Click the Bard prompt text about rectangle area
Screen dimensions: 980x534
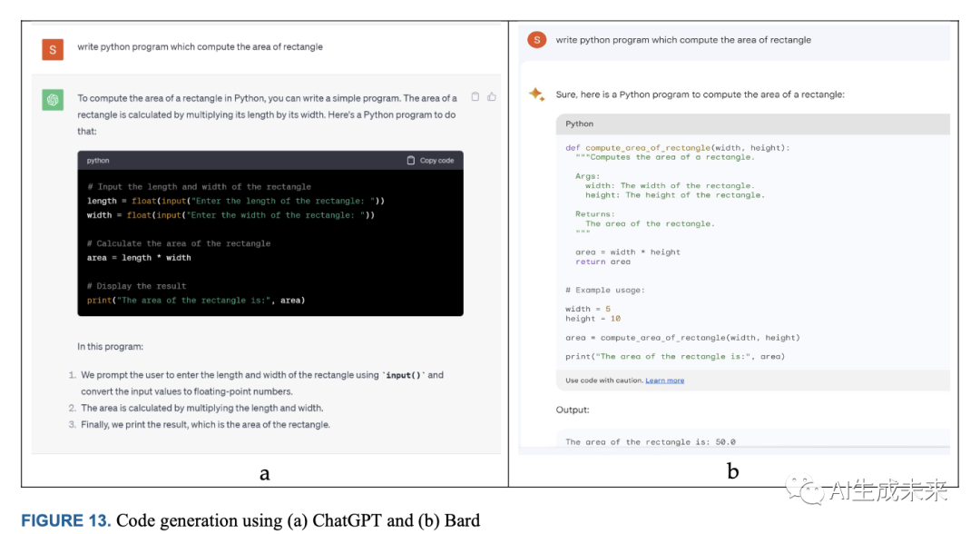pyautogui.click(x=683, y=40)
